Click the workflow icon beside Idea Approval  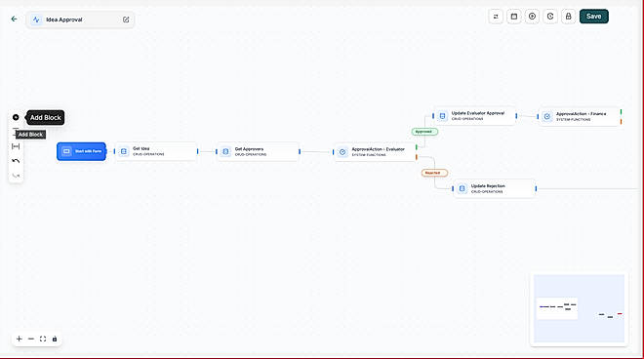36,20
